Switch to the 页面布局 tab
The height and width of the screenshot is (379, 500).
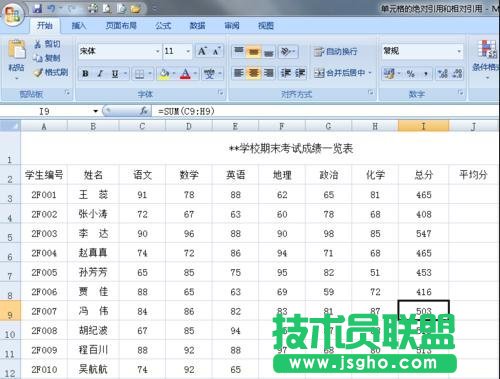point(121,25)
